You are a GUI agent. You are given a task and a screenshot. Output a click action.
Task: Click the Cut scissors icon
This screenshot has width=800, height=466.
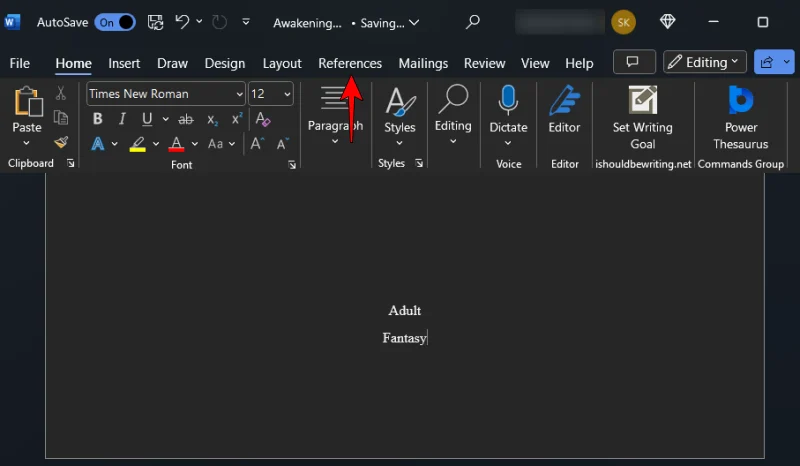point(61,93)
